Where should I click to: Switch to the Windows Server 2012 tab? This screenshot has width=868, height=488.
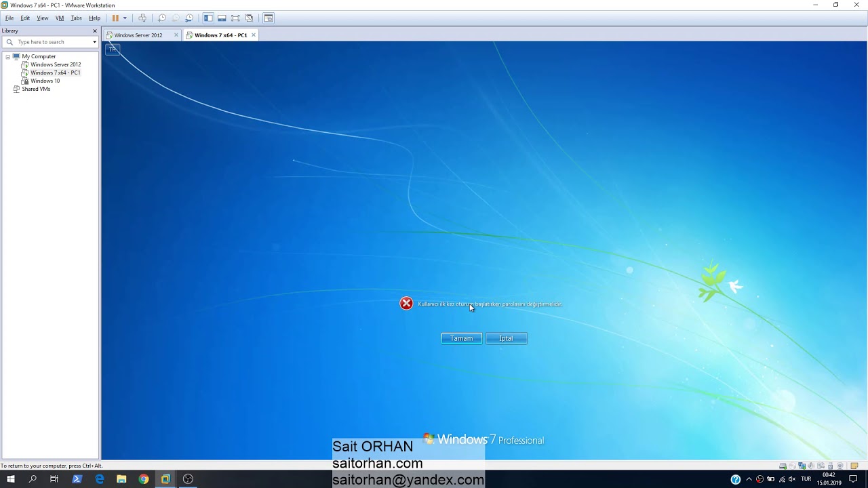(138, 35)
